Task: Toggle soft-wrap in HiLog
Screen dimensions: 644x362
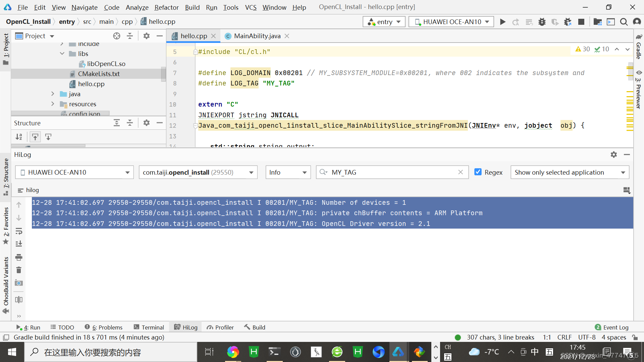Action: coord(19,231)
